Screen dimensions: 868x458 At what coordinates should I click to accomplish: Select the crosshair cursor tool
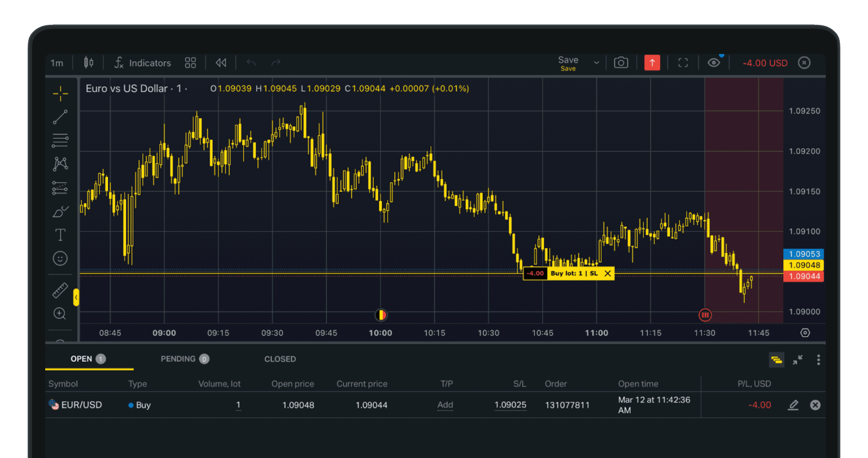point(60,92)
